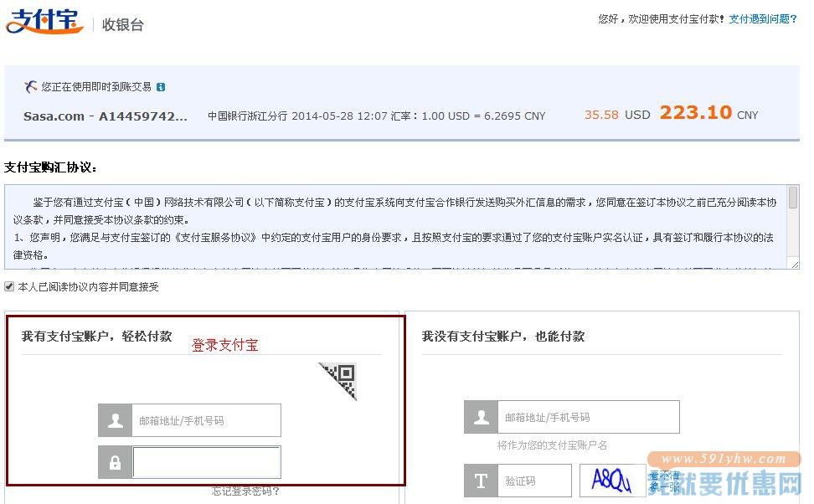Viewport: 814px width, 504px height.
Task: Click the agreement box resize handle
Action: pyautogui.click(x=794, y=265)
